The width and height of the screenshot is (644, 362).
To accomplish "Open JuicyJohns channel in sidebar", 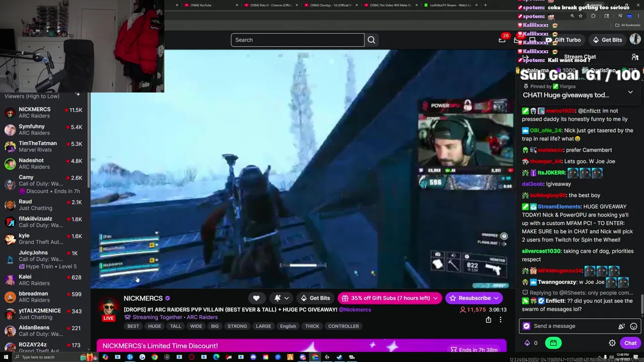I will 44,259.
